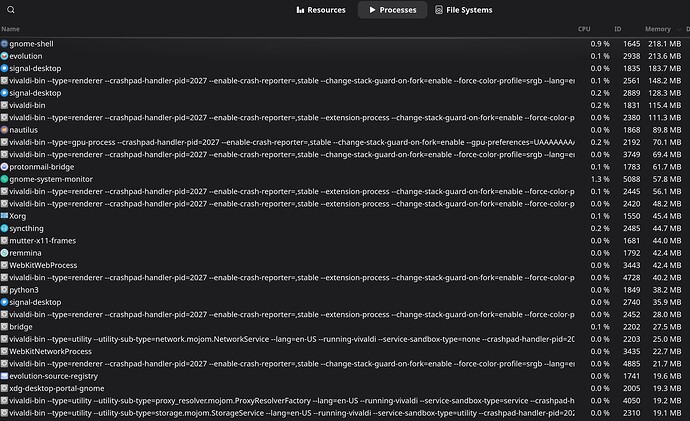Click the 111.3 MB memory value
This screenshot has width=690, height=421.
click(664, 117)
